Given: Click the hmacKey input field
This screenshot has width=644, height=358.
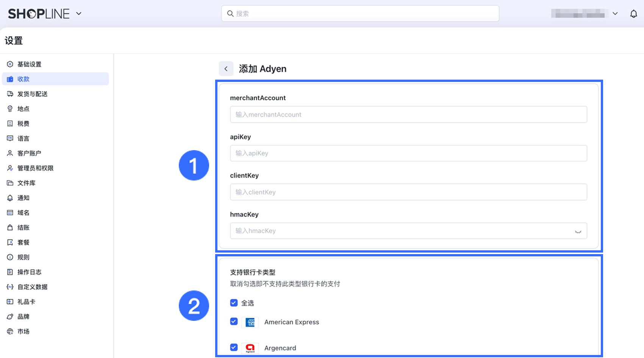Looking at the screenshot, I should tap(408, 231).
